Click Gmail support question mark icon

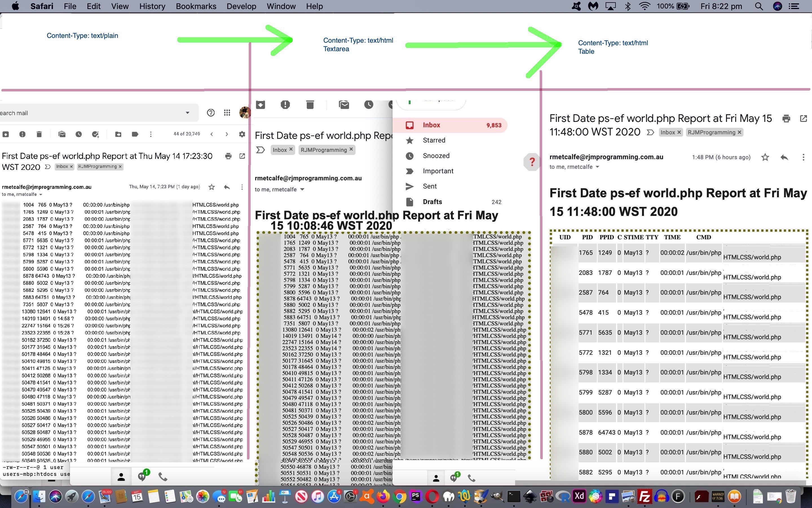211,113
